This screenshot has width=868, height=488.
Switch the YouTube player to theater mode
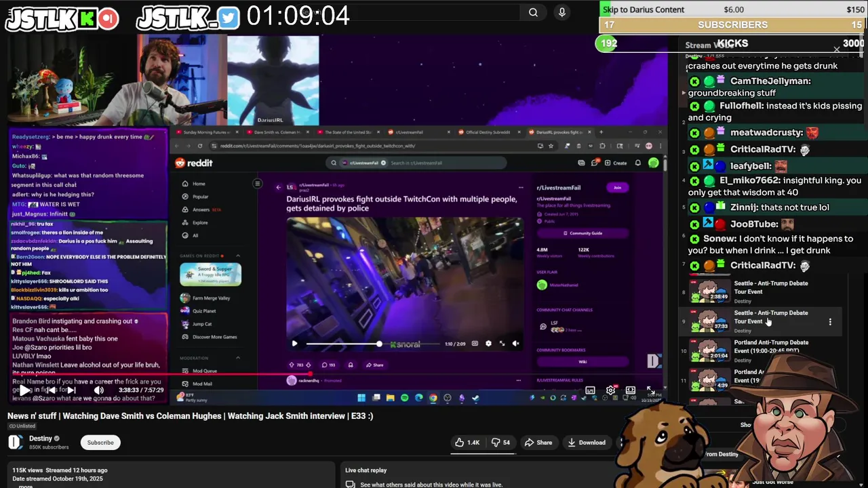(631, 390)
